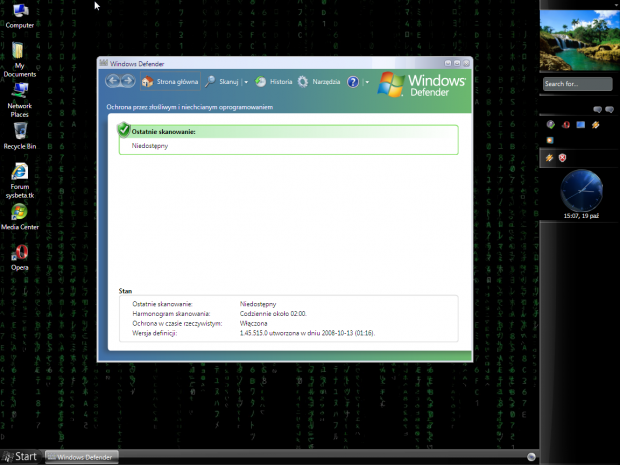Click the analog clock gadget
The height and width of the screenshot is (465, 620).
(x=581, y=190)
